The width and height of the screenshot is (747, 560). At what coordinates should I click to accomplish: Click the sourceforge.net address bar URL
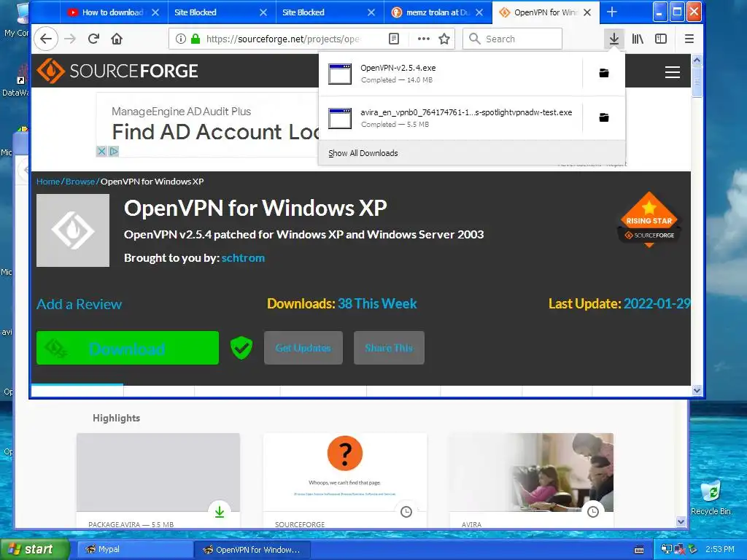[282, 39]
